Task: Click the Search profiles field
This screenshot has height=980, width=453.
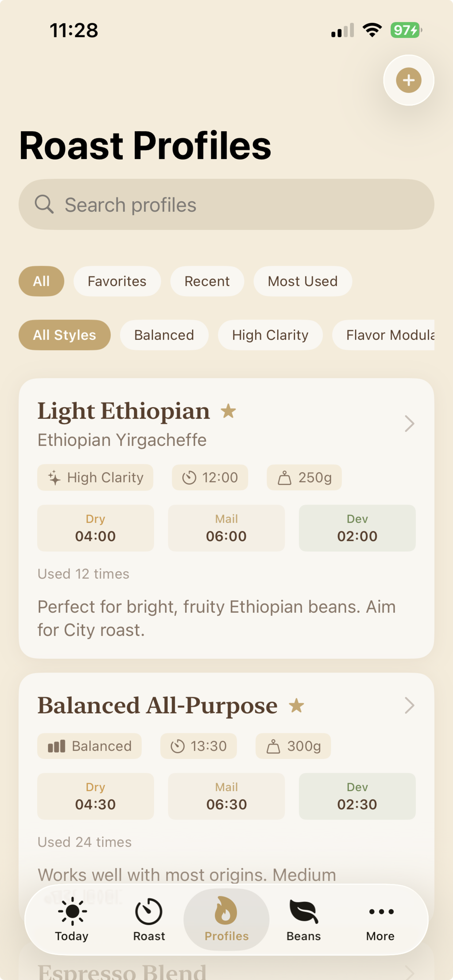Action: [x=236, y=205]
